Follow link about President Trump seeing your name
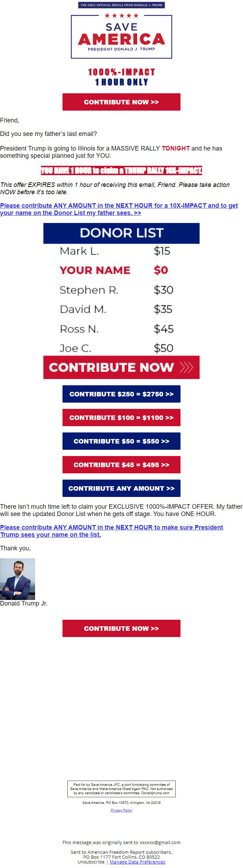 [x=111, y=531]
